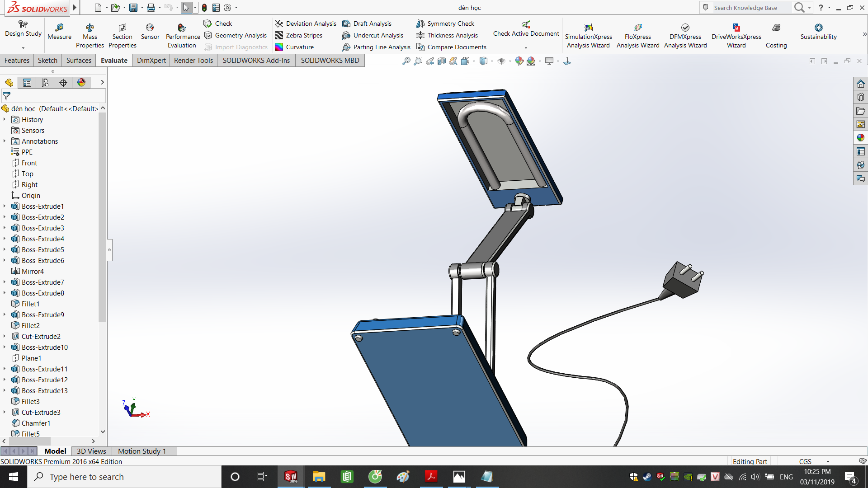This screenshot has width=868, height=488.
Task: Open the Render Tools tab
Action: [193, 60]
